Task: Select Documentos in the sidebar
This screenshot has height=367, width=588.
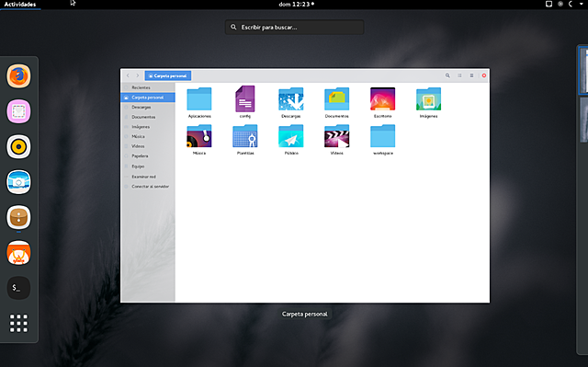Action: tap(148, 117)
